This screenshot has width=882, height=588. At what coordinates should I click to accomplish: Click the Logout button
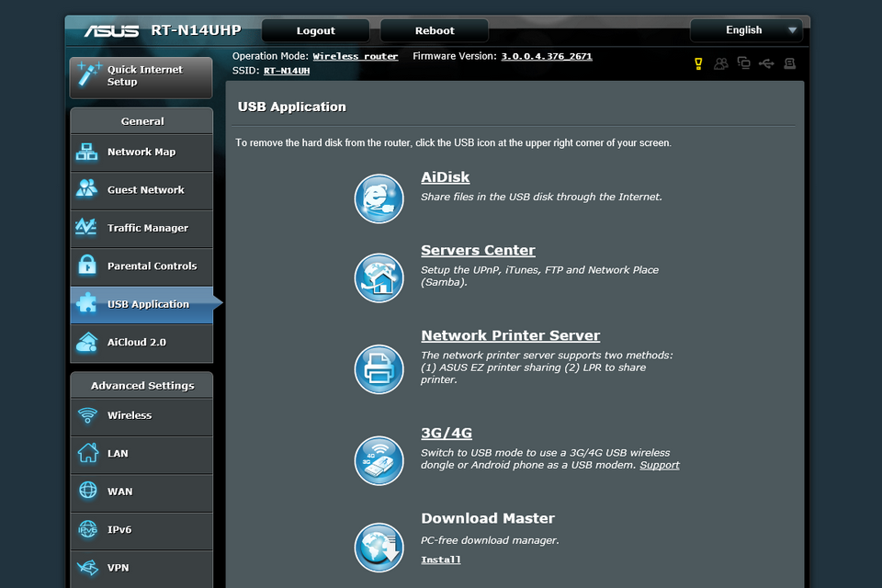[x=315, y=30]
